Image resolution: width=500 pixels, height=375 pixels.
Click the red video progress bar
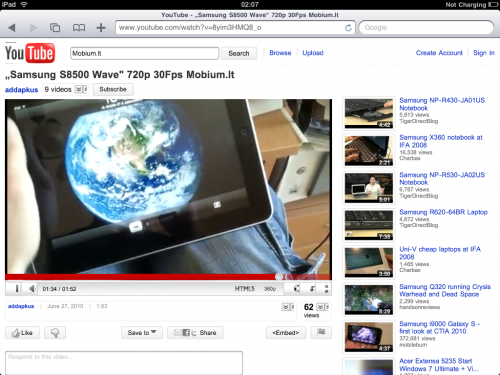168,277
